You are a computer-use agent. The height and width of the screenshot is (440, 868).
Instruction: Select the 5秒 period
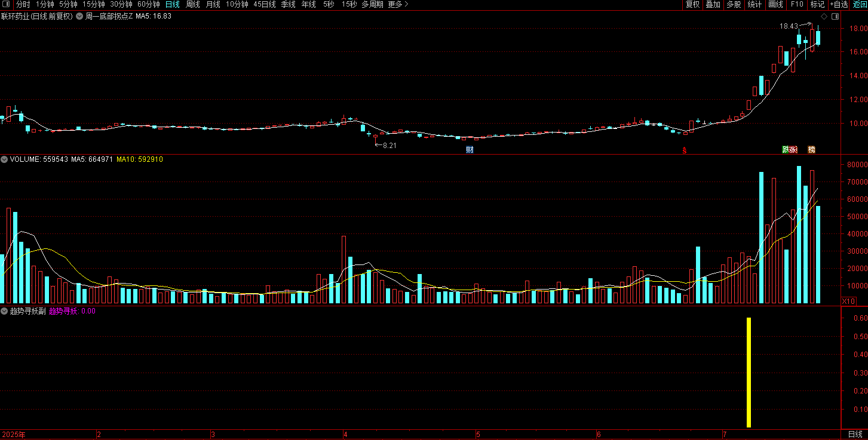[x=329, y=4]
